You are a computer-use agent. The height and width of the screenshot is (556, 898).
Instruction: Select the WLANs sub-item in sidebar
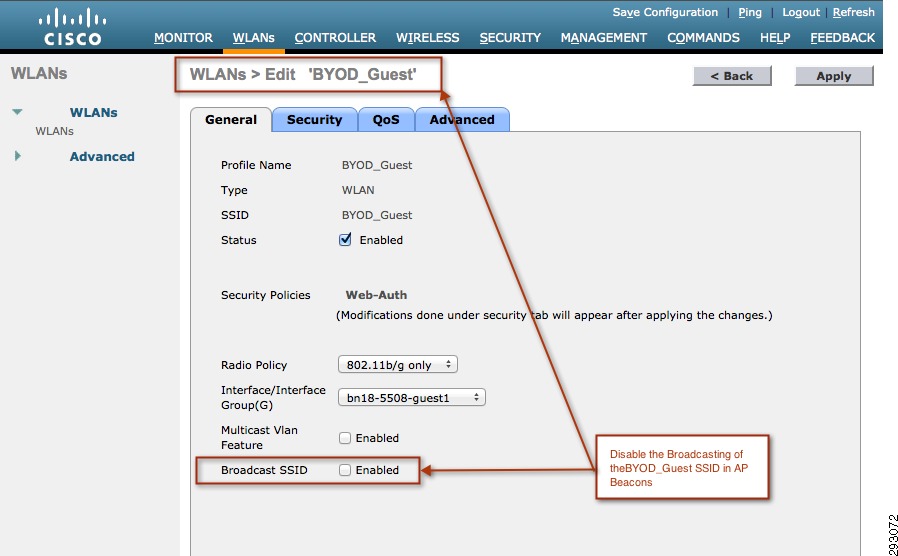pyautogui.click(x=54, y=131)
